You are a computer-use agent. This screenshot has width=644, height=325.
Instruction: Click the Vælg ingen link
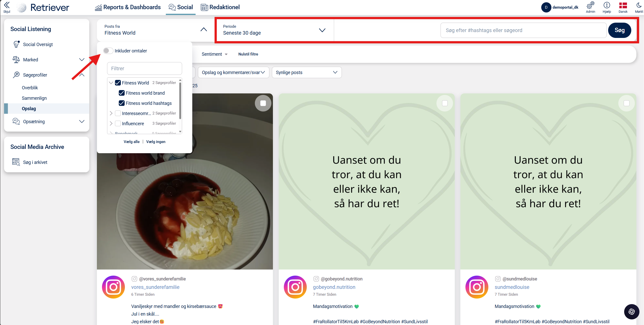(156, 142)
